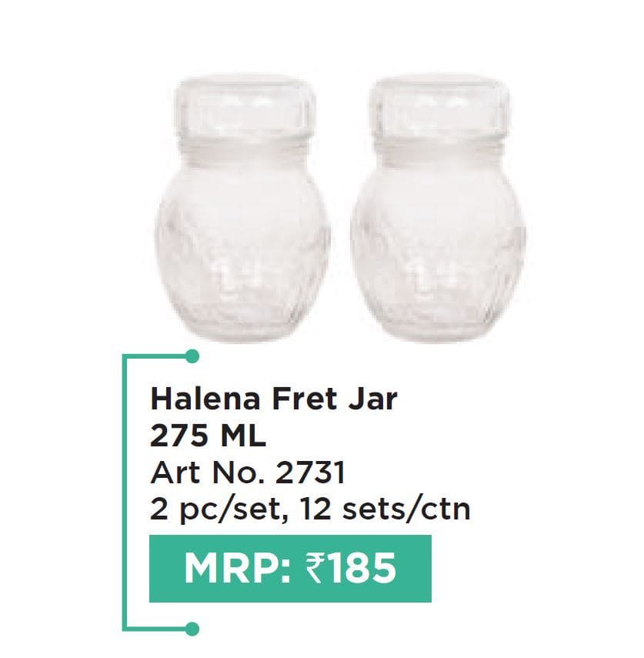Image resolution: width=644 pixels, height=658 pixels.
Task: Click the Halena Fret Jar product title
Action: tap(274, 399)
